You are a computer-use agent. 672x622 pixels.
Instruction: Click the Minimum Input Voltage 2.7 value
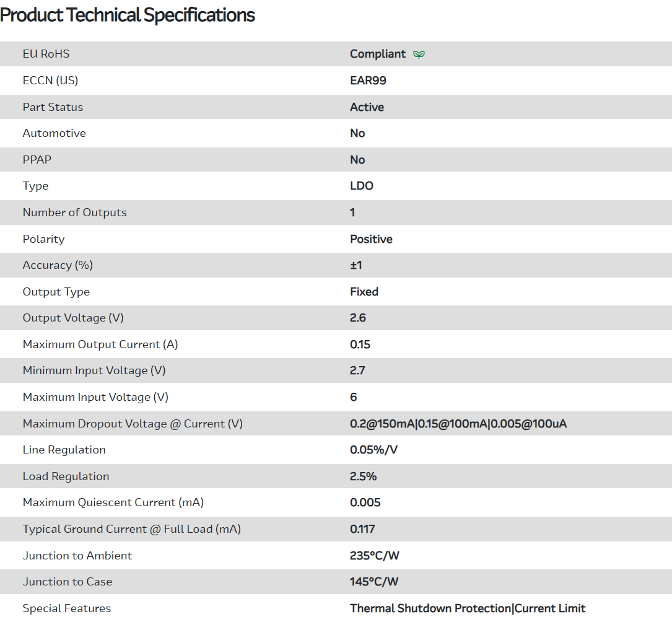click(357, 370)
